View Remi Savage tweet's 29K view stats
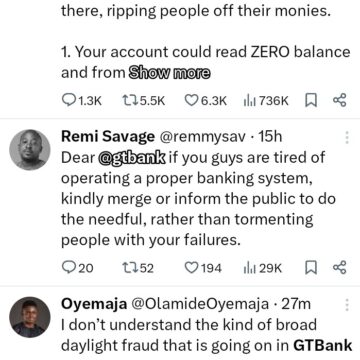 tap(263, 268)
